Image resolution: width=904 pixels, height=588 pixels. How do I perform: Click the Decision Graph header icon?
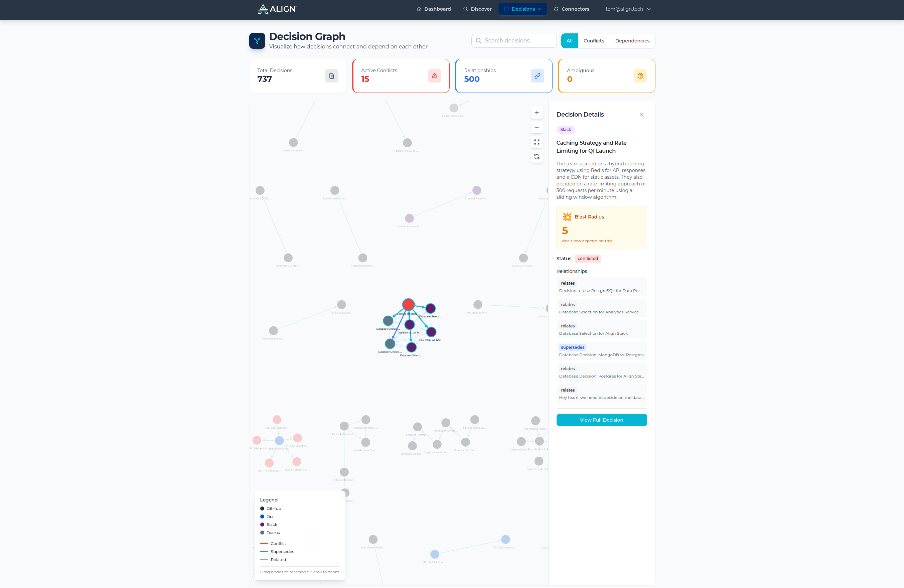coord(257,41)
